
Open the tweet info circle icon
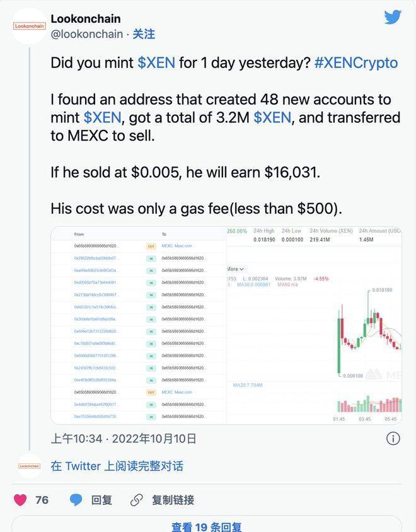tap(392, 438)
